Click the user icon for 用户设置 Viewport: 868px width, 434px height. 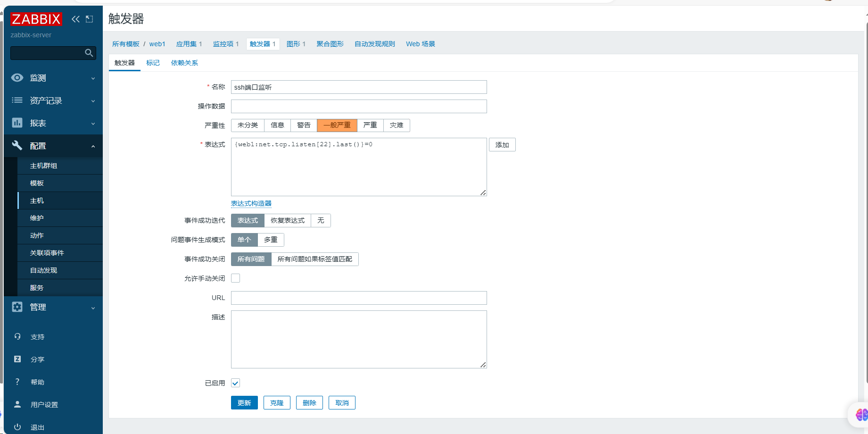pyautogui.click(x=17, y=404)
